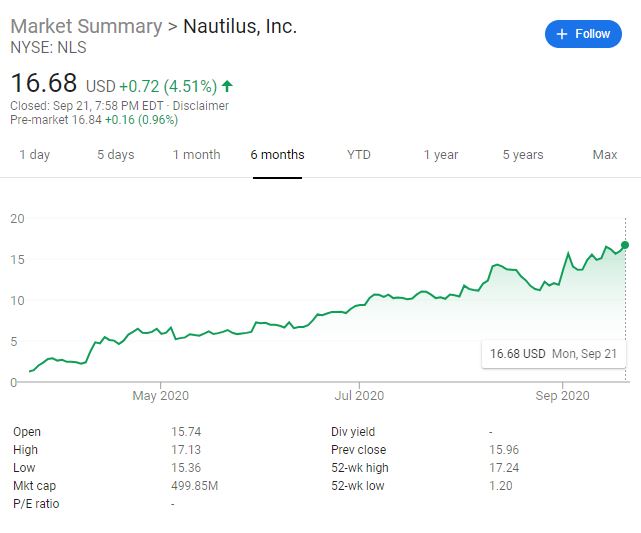Click the Jul 2020 axis label
Image resolution: width=641 pixels, height=533 pixels.
click(x=359, y=396)
